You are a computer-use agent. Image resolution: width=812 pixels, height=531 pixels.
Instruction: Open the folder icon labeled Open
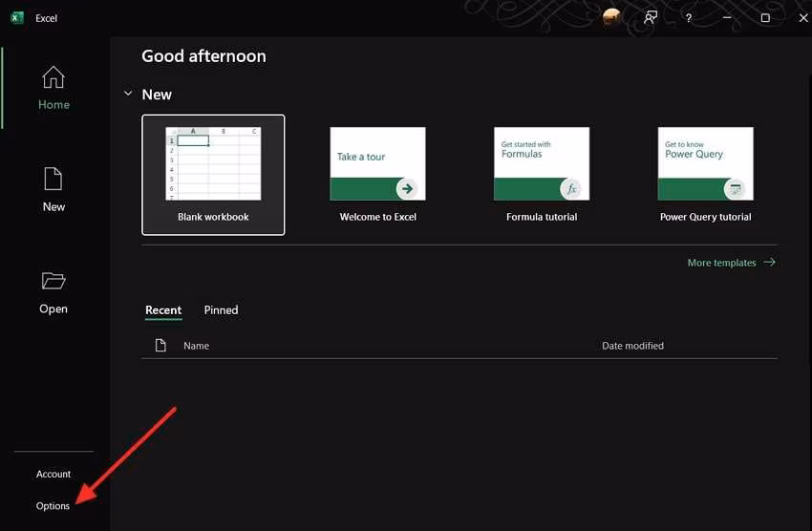53,281
